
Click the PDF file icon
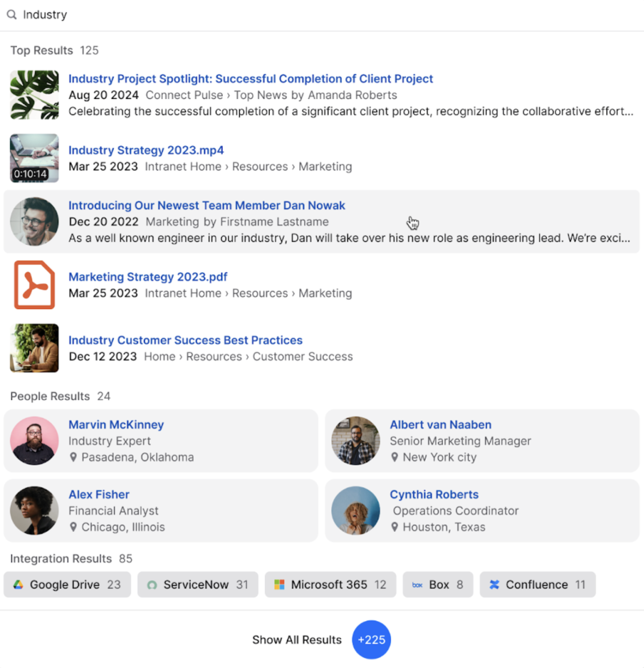tap(34, 285)
